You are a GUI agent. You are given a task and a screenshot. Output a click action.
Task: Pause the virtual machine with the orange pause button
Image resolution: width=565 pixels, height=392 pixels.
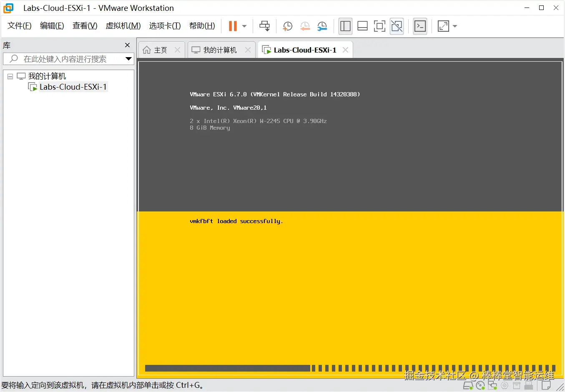coord(233,26)
